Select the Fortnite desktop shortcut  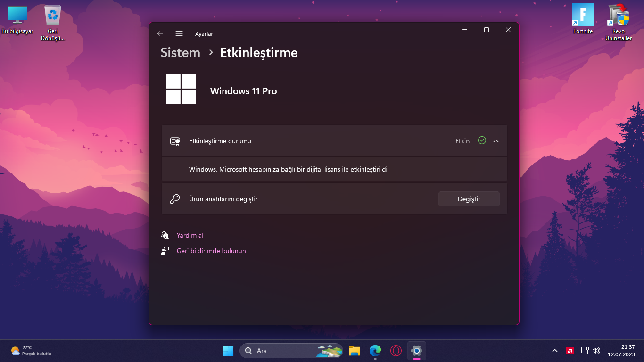pyautogui.click(x=583, y=19)
